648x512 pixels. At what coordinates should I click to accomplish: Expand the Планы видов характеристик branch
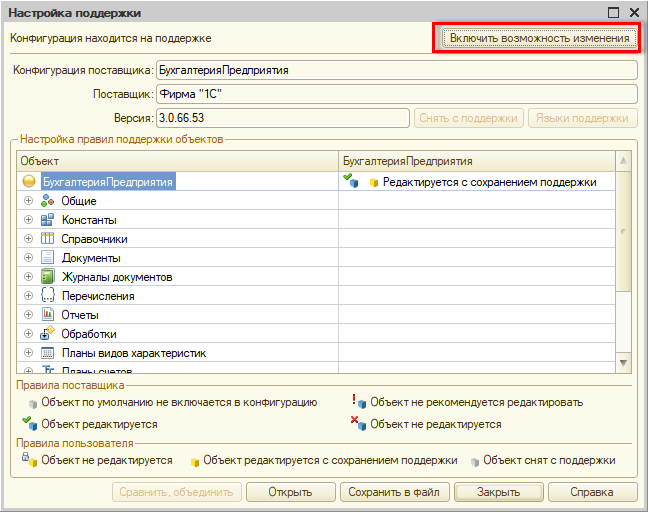pos(28,353)
